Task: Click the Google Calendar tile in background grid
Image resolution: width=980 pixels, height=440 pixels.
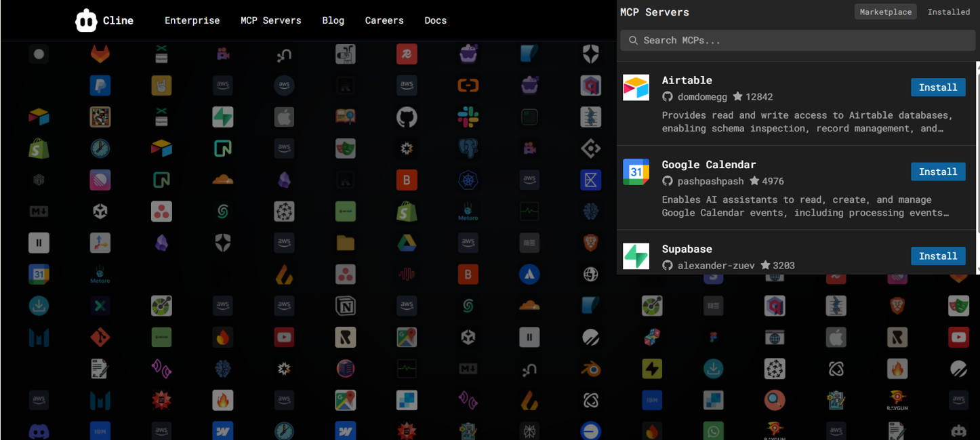Action: click(x=39, y=274)
